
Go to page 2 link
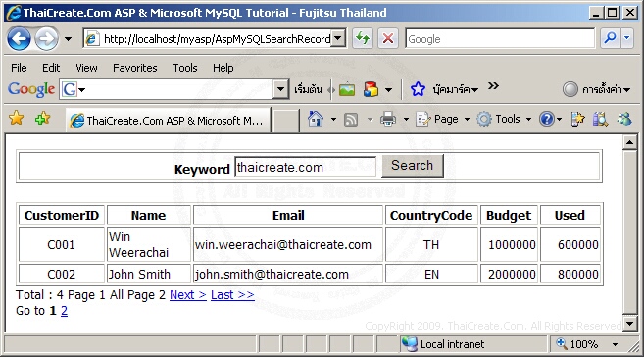click(64, 310)
